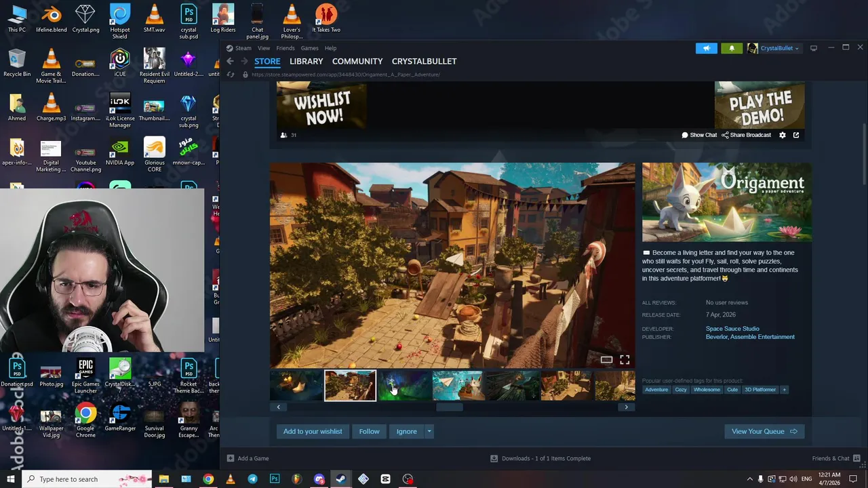
Task: Click Show Chat on broadcast
Action: [699, 135]
